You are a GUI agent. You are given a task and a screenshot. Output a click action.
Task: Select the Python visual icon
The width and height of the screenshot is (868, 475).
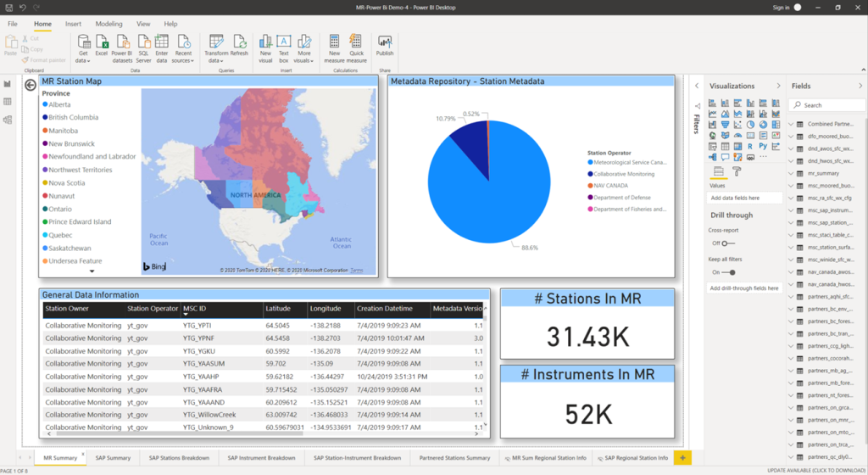tap(762, 146)
